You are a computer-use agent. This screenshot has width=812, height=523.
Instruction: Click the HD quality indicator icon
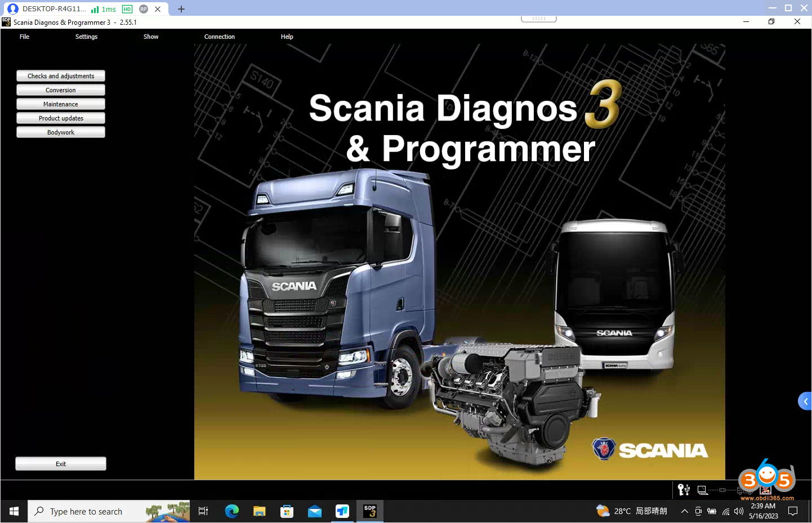127,9
